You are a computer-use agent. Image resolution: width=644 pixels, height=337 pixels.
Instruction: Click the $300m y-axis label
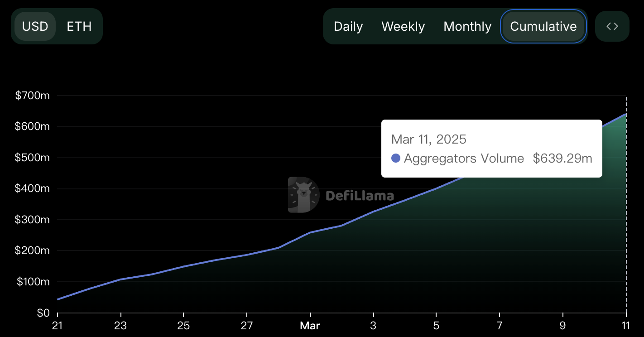coord(32,220)
